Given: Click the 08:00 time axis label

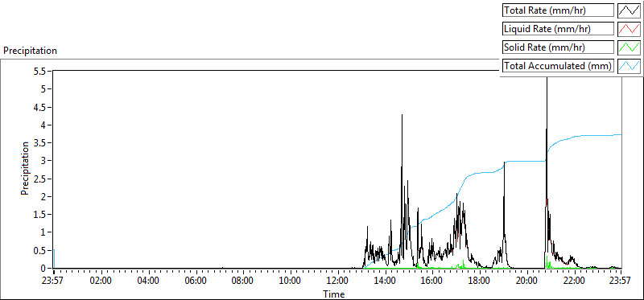Looking at the screenshot, I should (243, 282).
